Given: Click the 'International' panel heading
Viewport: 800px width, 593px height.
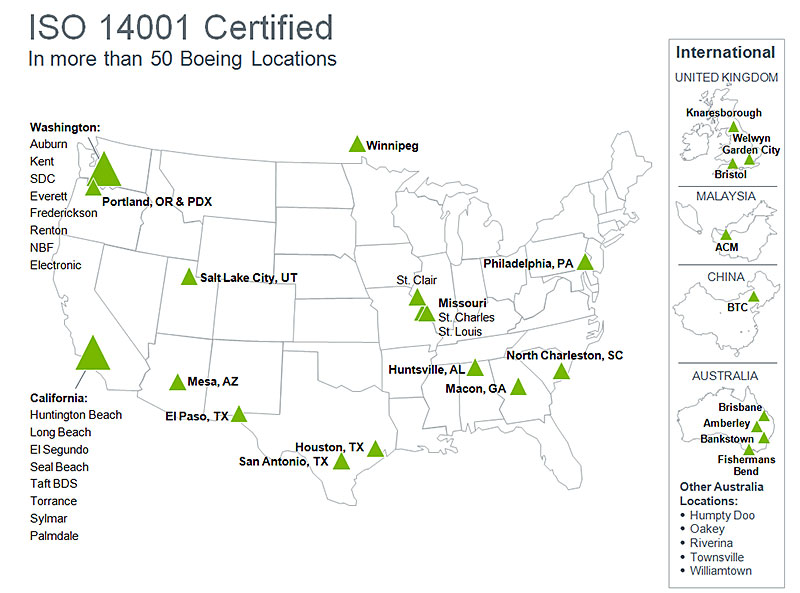Looking at the screenshot, I should [x=726, y=53].
